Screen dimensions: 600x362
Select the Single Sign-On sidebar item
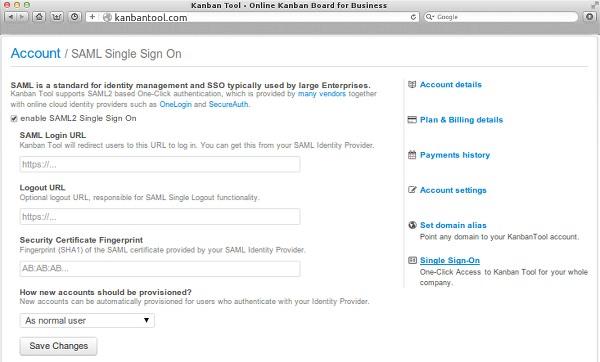point(450,261)
